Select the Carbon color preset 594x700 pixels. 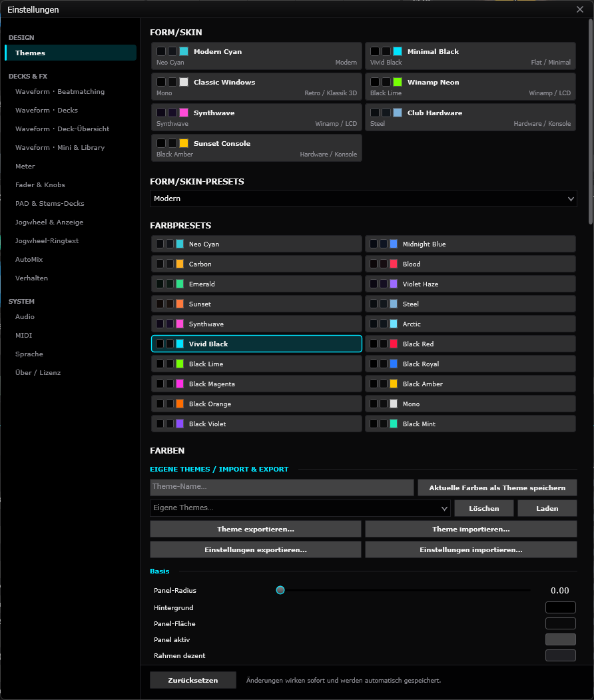tap(256, 264)
